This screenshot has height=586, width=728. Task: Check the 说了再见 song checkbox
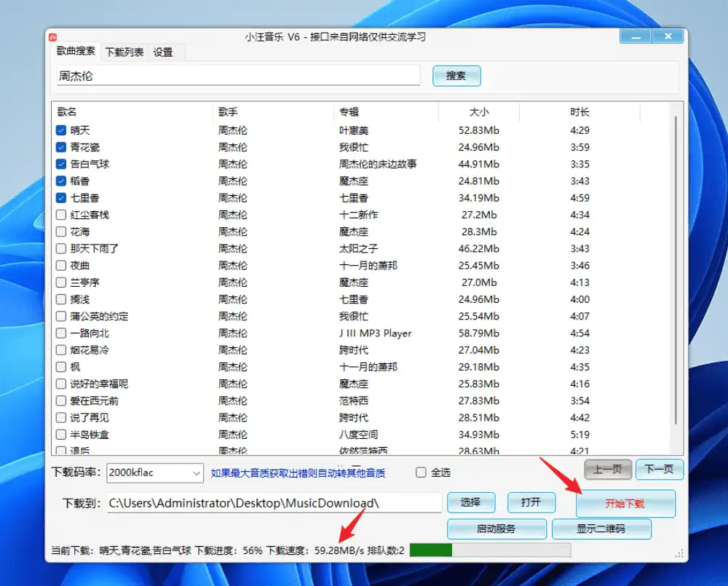point(61,417)
